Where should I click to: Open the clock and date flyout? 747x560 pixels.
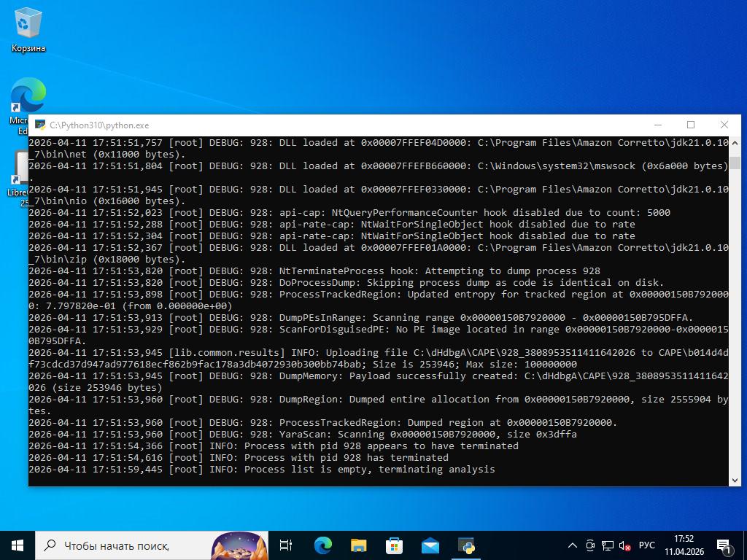tap(684, 545)
